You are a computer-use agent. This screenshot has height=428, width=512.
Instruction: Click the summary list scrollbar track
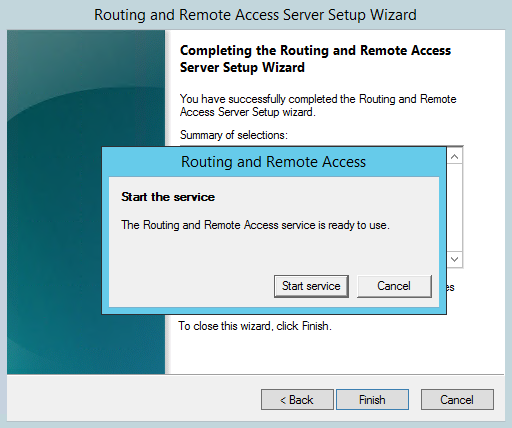coord(455,207)
